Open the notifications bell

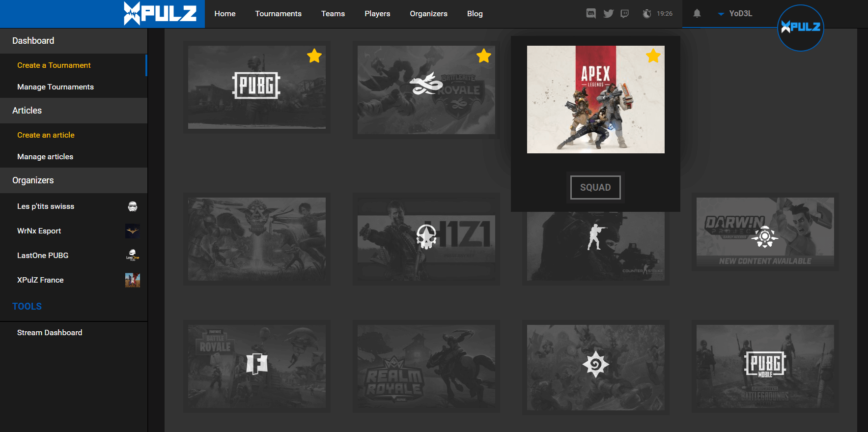pos(697,13)
